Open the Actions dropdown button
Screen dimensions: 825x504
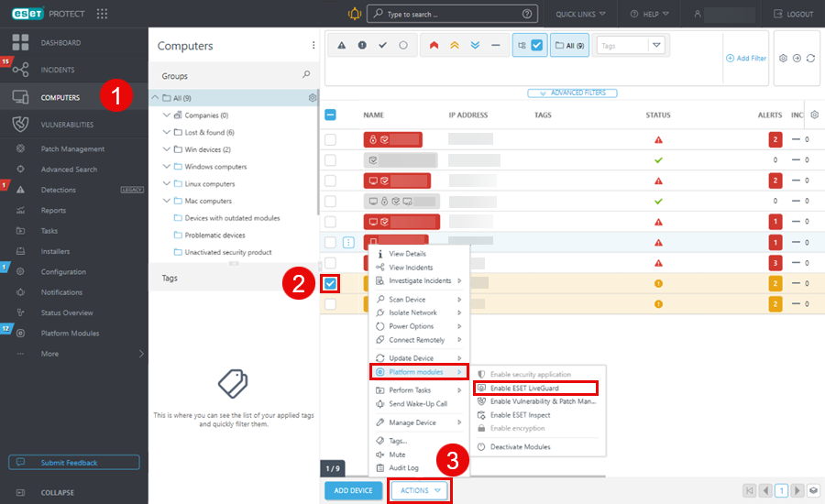point(419,490)
